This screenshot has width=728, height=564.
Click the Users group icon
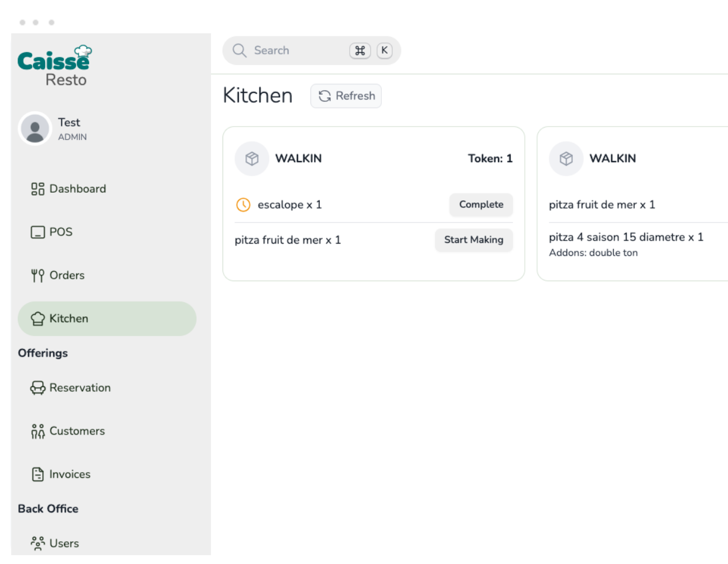[37, 544]
